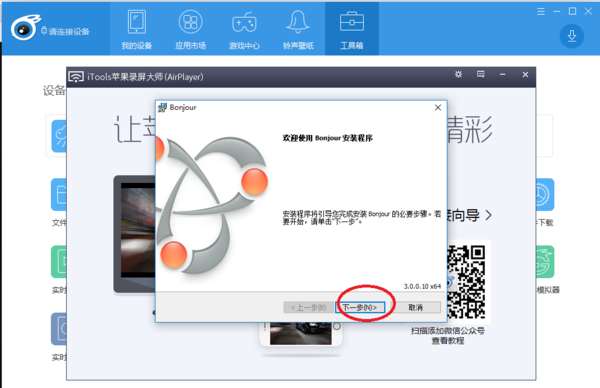Click 扫描添加微信公众号 text under QR code
The width and height of the screenshot is (600, 388).
pyautogui.click(x=448, y=331)
